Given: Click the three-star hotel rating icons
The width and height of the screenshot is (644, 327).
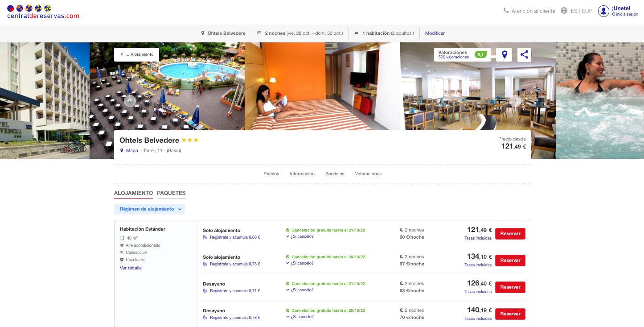Looking at the screenshot, I should click(190, 140).
